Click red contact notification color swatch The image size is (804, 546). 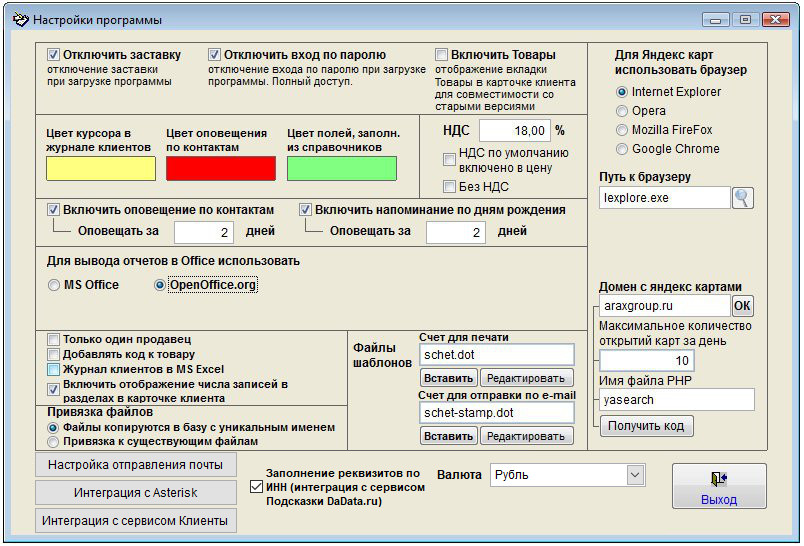[x=221, y=169]
